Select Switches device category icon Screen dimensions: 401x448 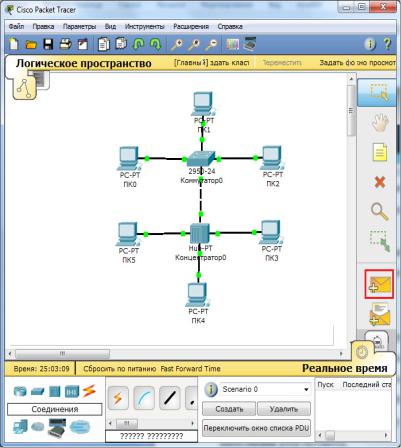[x=37, y=391]
